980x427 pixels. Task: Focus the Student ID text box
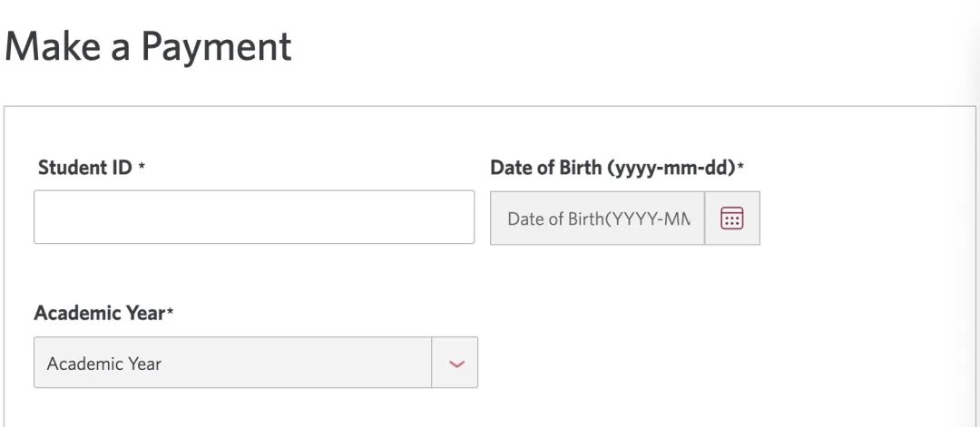254,218
